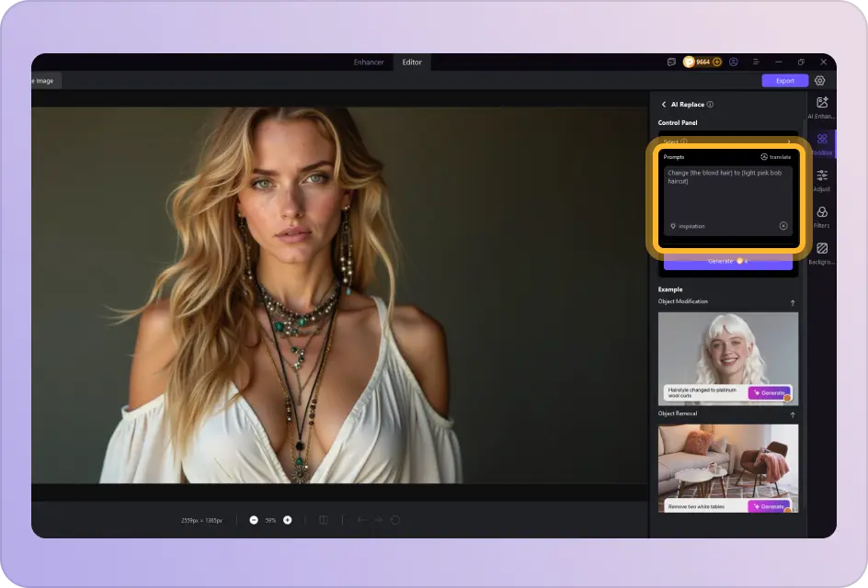This screenshot has height=588, width=868.
Task: Click the before/after compare view icon
Action: [x=323, y=520]
